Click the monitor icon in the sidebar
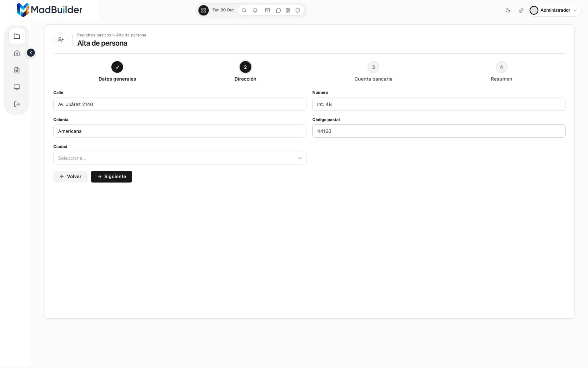The height and width of the screenshot is (368, 588). coord(17,87)
